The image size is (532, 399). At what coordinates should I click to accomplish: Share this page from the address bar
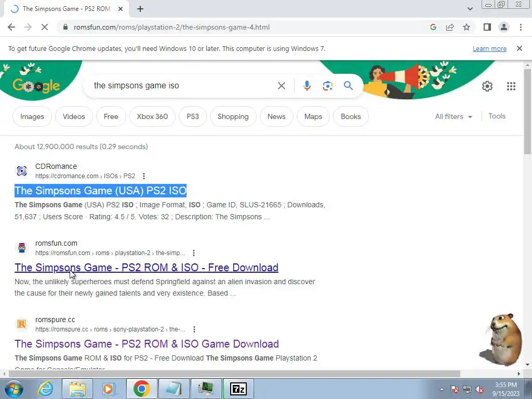point(450,27)
